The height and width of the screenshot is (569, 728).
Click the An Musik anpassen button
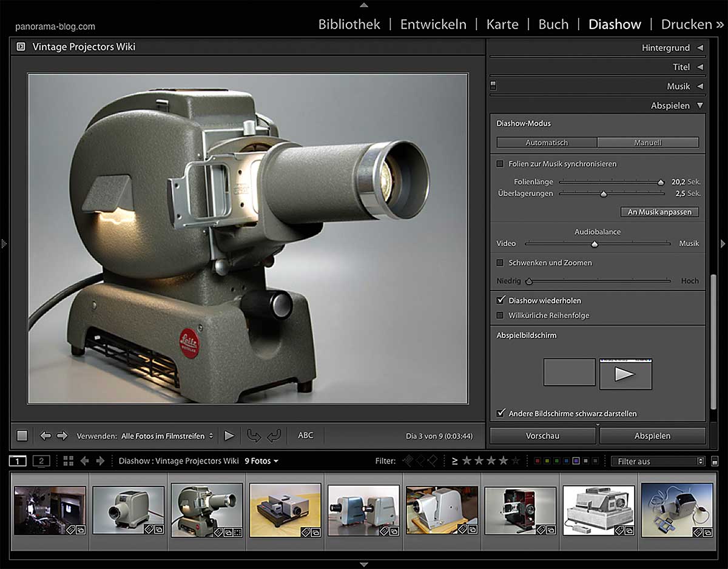tap(659, 212)
